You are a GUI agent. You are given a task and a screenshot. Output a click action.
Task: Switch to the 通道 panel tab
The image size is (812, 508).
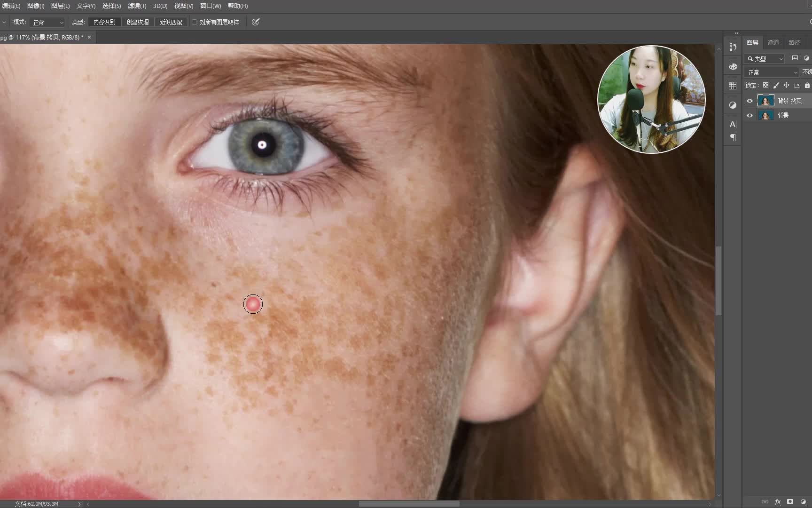click(x=773, y=42)
